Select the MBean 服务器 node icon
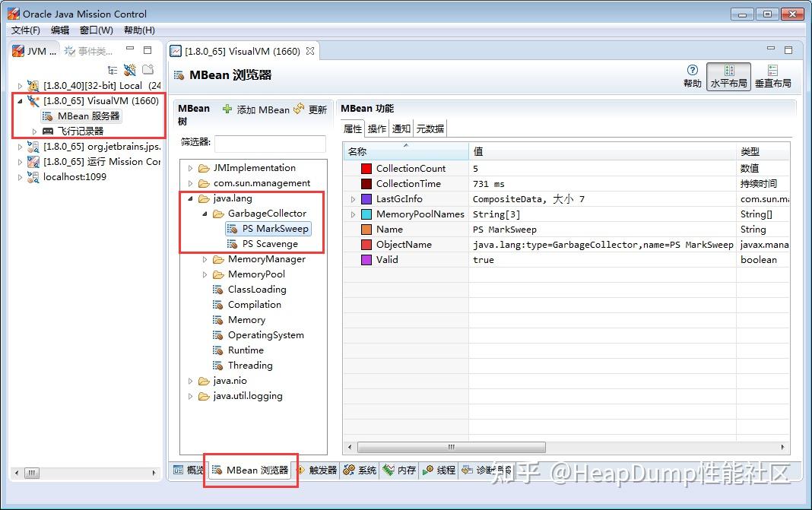Viewport: 812px width, 510px height. pyautogui.click(x=48, y=116)
